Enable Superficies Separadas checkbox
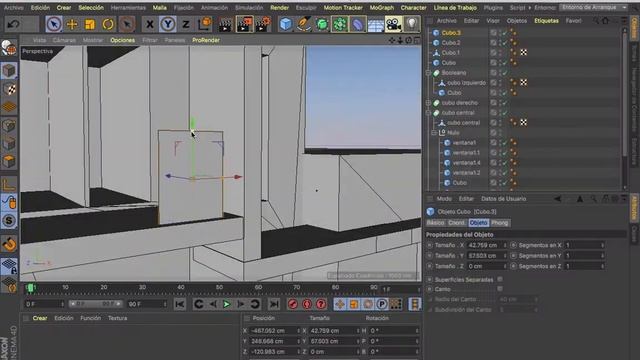Viewport: 640px width, 360px height. coord(500,279)
